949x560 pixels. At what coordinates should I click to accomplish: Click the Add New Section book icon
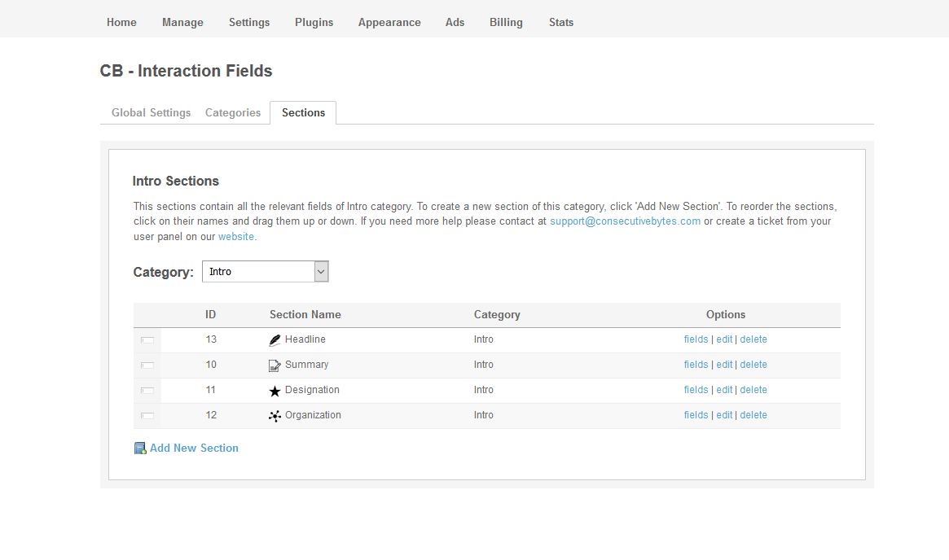tap(139, 448)
